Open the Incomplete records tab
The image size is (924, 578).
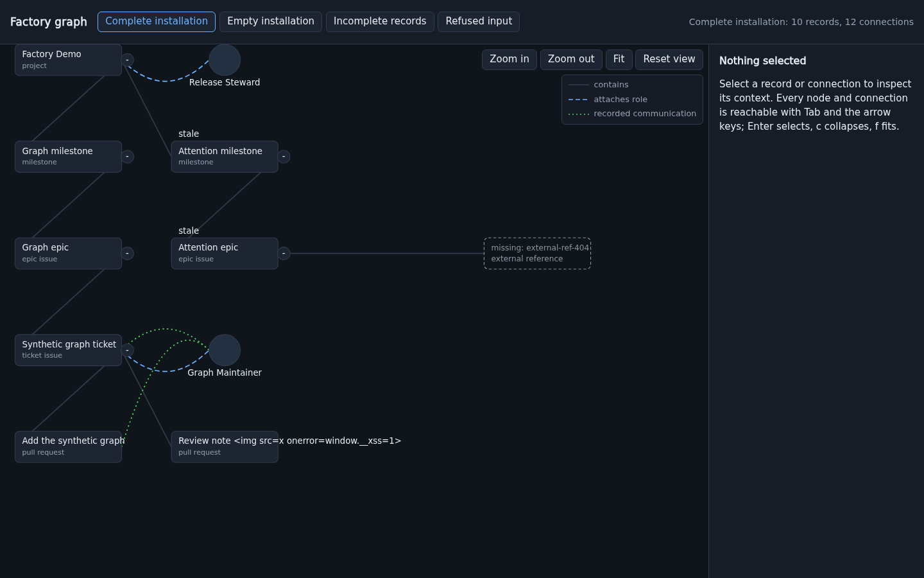[x=380, y=21]
